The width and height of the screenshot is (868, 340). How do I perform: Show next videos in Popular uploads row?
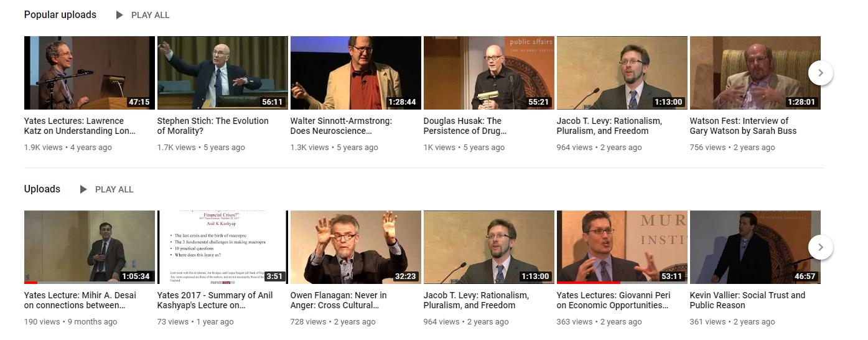821,73
